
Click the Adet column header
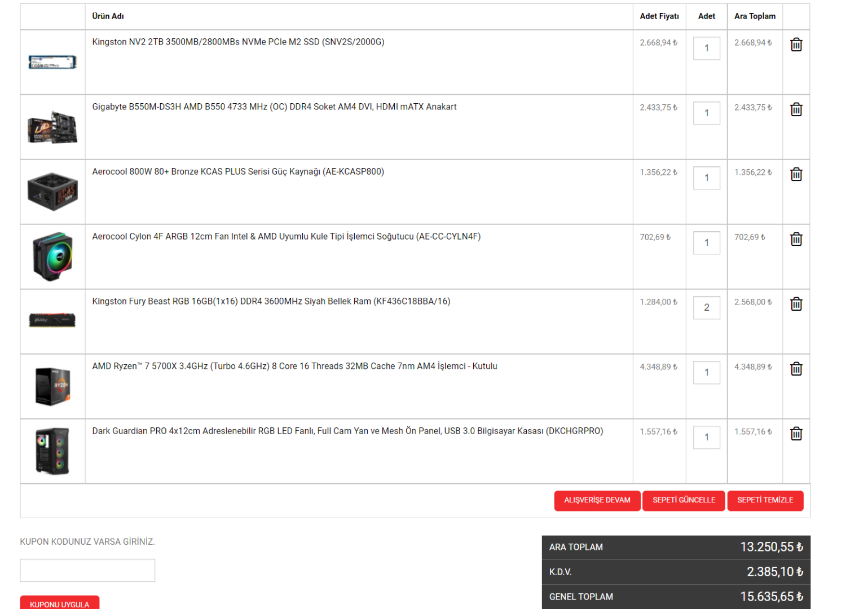pos(707,16)
